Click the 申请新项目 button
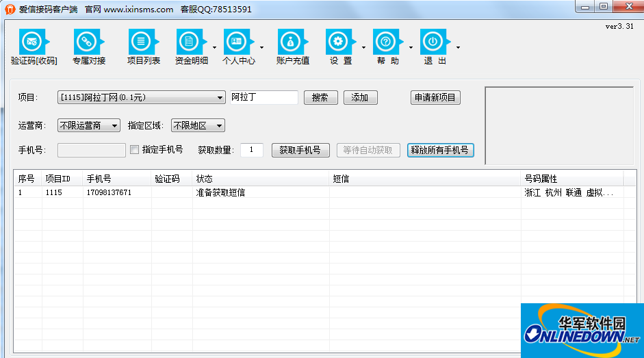Viewport: 644px width, 358px height. click(435, 97)
